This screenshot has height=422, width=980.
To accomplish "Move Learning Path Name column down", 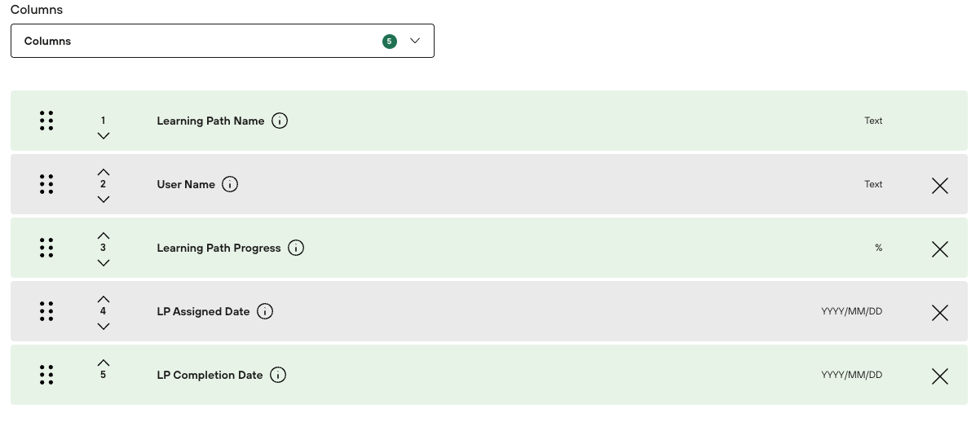I will point(103,136).
